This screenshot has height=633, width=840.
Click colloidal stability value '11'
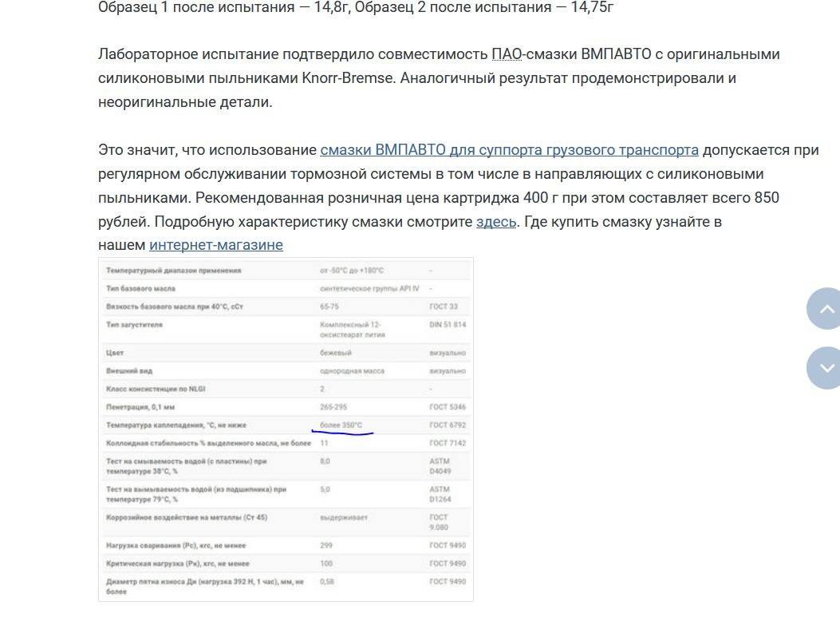(324, 443)
